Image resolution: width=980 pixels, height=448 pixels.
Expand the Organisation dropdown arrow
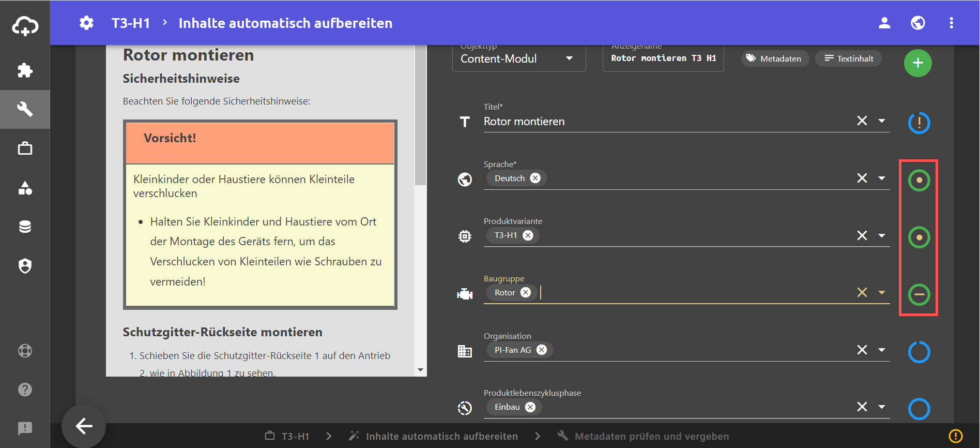[882, 350]
